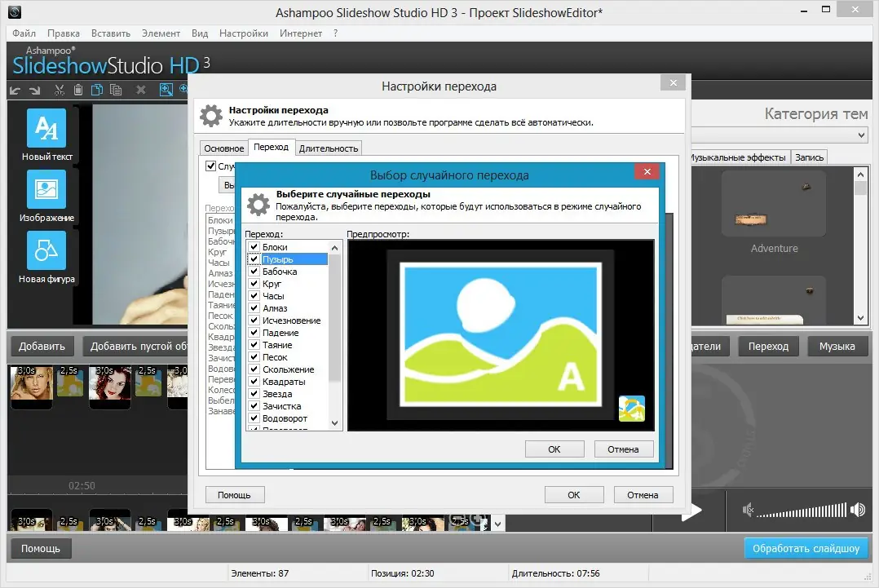Screen dimensions: 879x588
Task: Disable the Таяние transition checkbox
Action: (254, 345)
